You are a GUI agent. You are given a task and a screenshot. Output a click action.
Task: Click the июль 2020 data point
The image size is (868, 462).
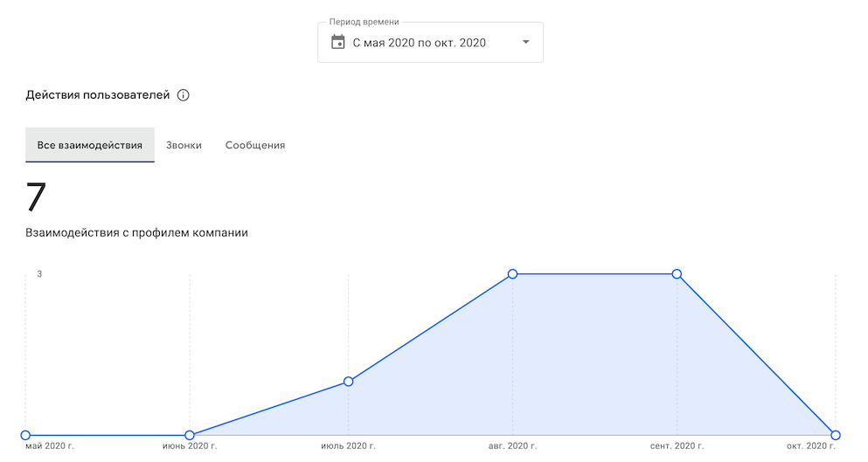348,382
